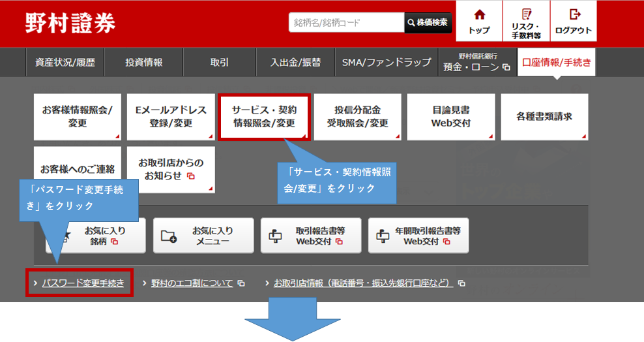Open the 入出金/振替 menu tab
The image size is (644, 342).
(295, 63)
